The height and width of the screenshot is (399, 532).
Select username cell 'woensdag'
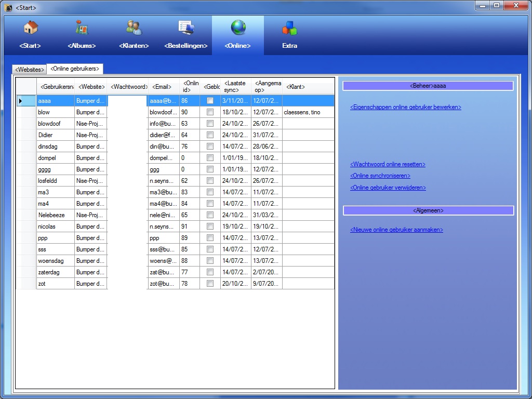[x=56, y=261]
